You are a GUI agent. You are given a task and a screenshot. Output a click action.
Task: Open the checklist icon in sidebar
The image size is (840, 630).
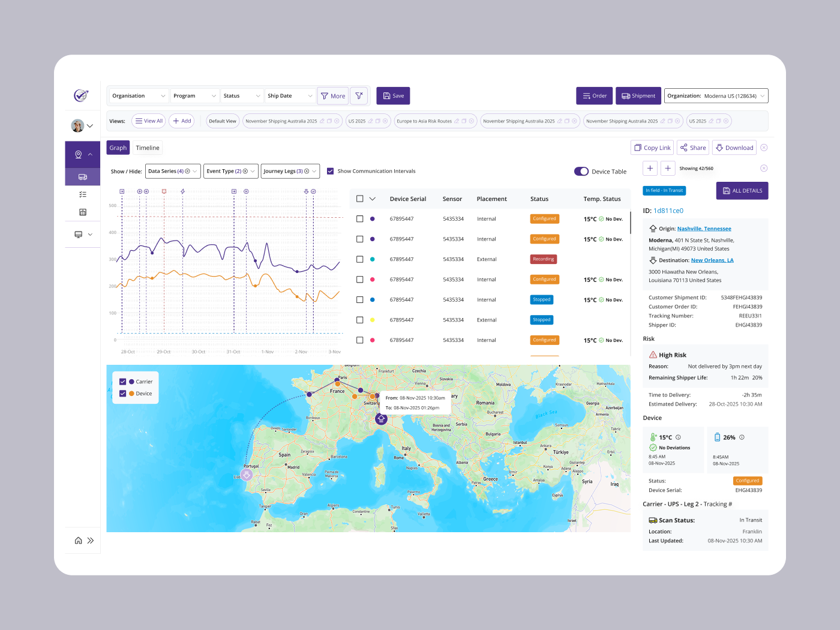[x=83, y=194]
